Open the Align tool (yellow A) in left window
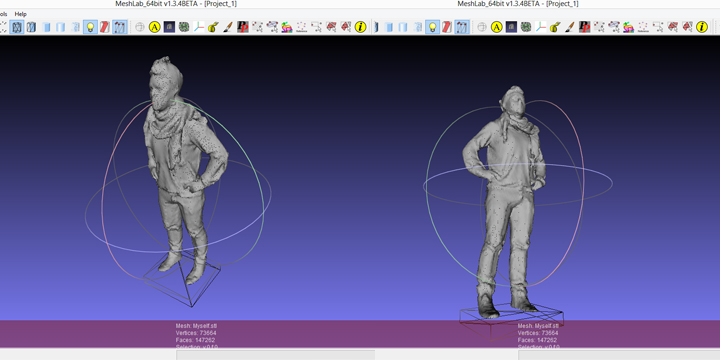This screenshot has width=720, height=360. coord(155,27)
